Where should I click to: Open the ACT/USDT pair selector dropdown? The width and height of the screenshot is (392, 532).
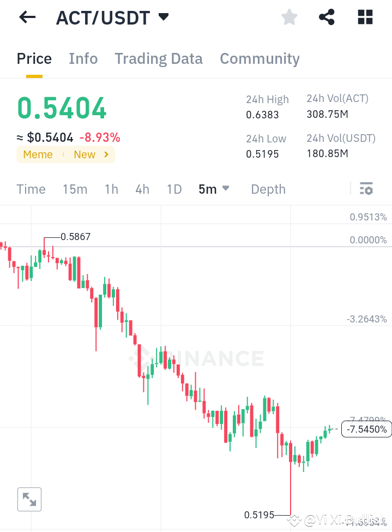click(162, 17)
